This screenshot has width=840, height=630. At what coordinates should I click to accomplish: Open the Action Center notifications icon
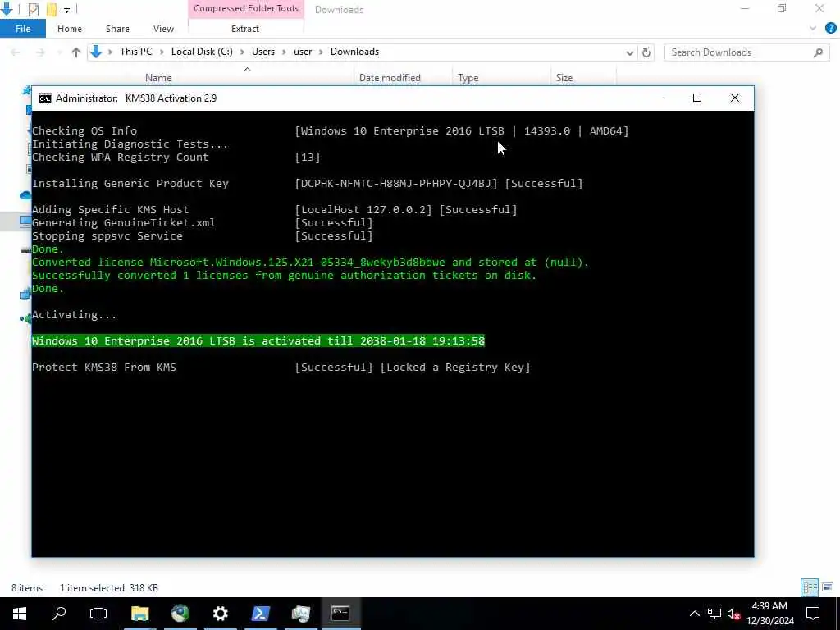[813, 614]
